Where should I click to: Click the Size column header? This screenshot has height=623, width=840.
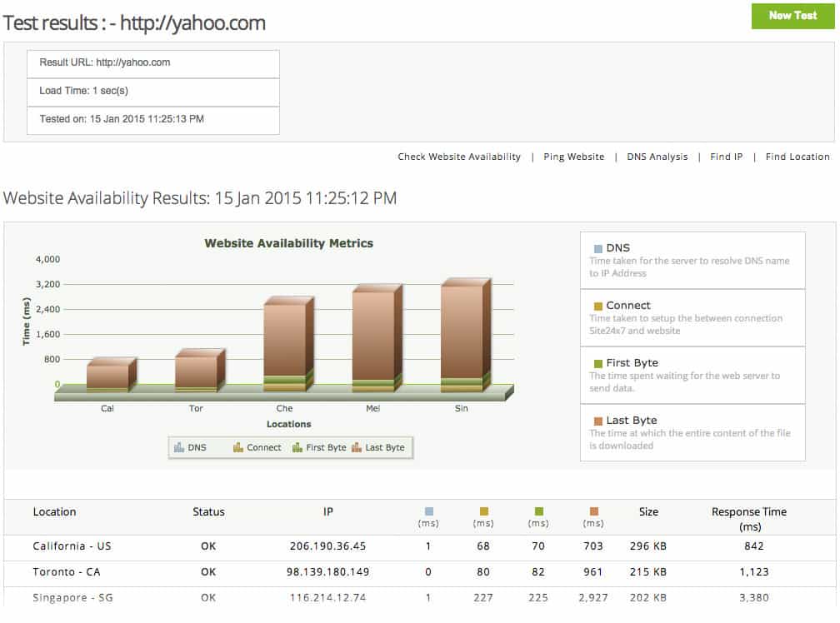pyautogui.click(x=648, y=511)
